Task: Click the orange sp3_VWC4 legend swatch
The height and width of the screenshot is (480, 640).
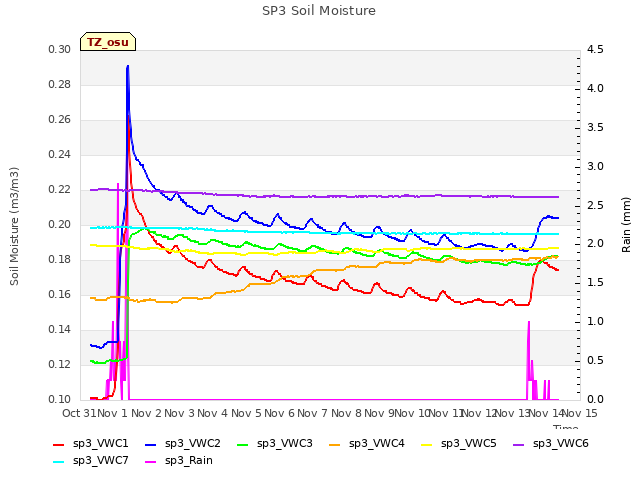Action: click(334, 444)
